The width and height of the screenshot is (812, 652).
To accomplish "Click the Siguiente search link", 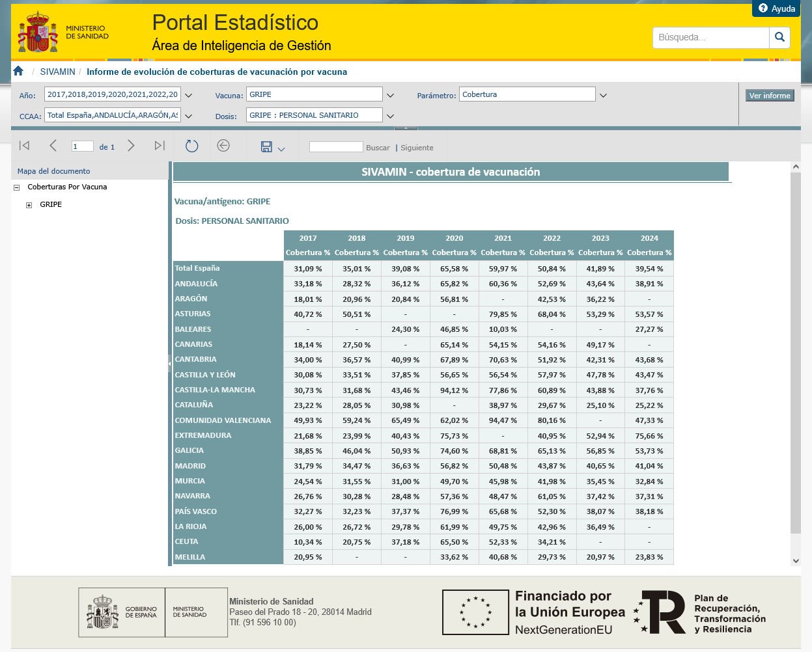I will coord(417,148).
